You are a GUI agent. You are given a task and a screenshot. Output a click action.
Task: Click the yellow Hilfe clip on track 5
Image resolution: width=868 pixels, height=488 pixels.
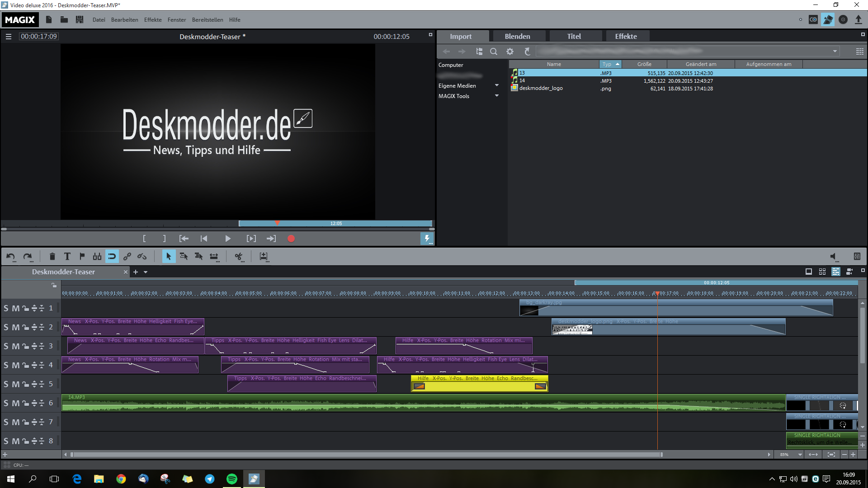click(x=479, y=383)
